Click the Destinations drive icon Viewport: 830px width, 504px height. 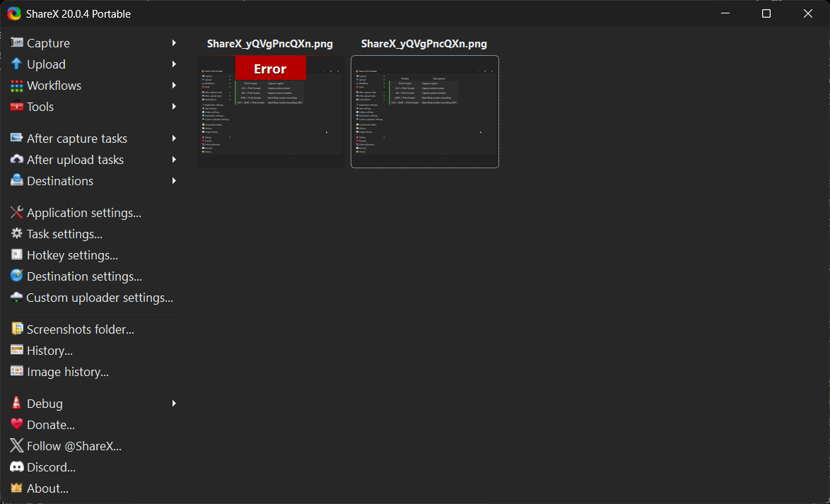point(17,180)
